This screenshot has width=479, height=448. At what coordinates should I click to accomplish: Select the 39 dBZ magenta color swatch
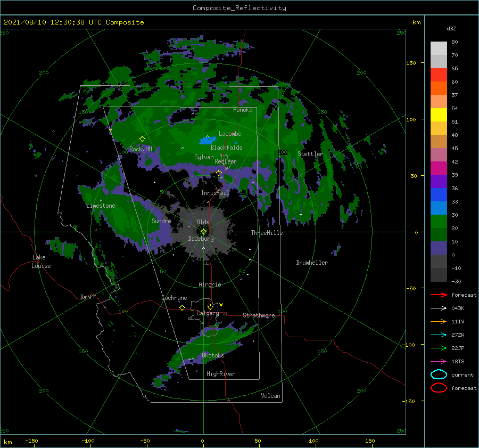[x=439, y=168]
